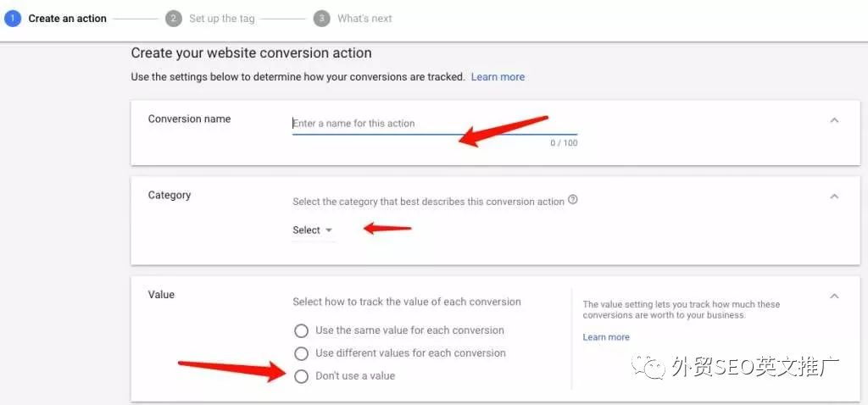868x405 pixels.
Task: Click the Category help question mark icon
Action: click(x=573, y=200)
